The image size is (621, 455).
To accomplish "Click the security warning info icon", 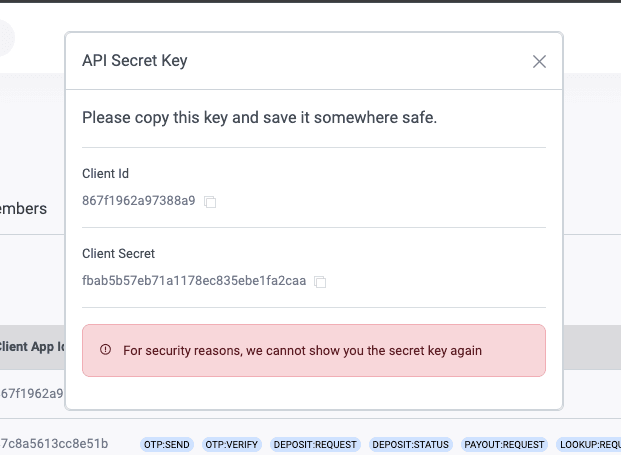I will [105, 350].
